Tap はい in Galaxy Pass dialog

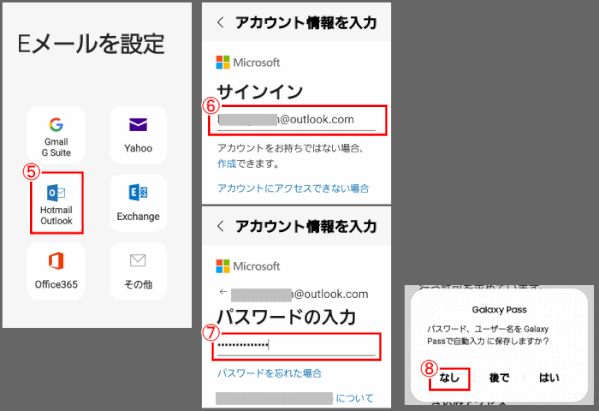pyautogui.click(x=549, y=378)
